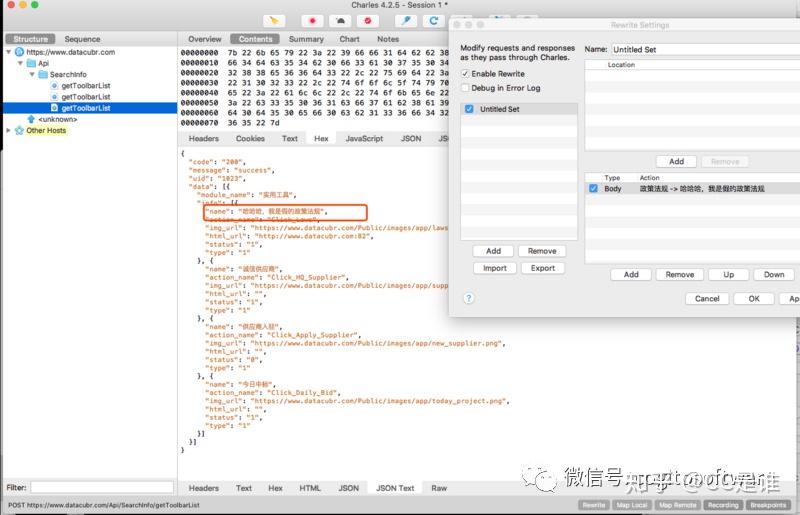The height and width of the screenshot is (515, 800).
Task: Open the Contents tab
Action: [255, 39]
